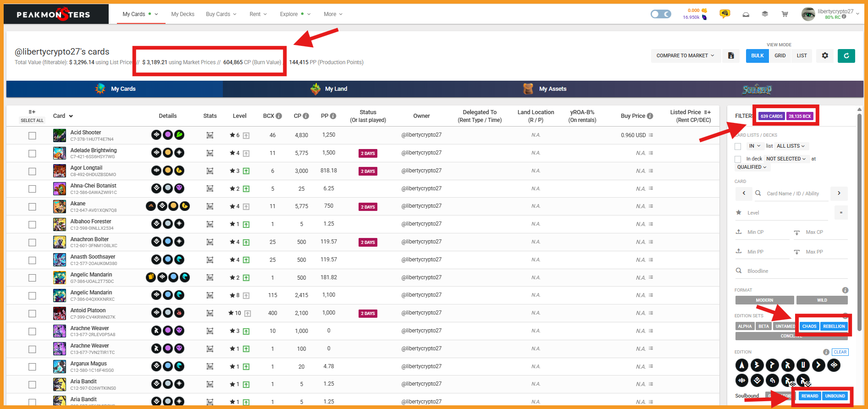Image resolution: width=868 pixels, height=409 pixels.
Task: Open the list menu icon in the Acid Shooter row
Action: tap(651, 135)
